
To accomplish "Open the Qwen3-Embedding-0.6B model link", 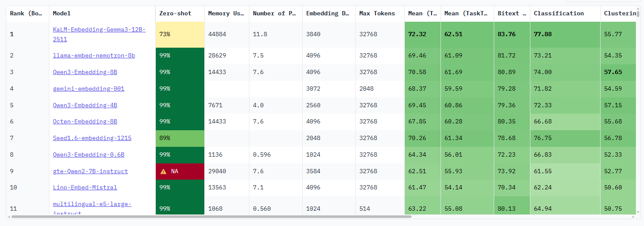I will (89, 154).
